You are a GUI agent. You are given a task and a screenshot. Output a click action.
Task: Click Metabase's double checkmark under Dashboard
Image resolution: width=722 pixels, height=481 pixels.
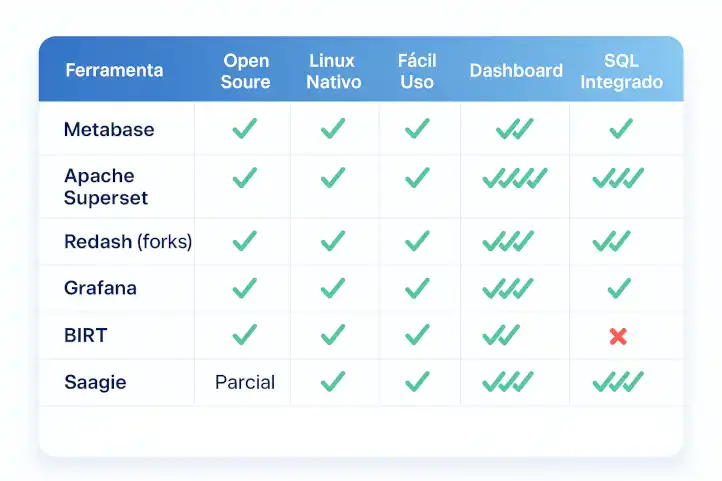pos(514,128)
